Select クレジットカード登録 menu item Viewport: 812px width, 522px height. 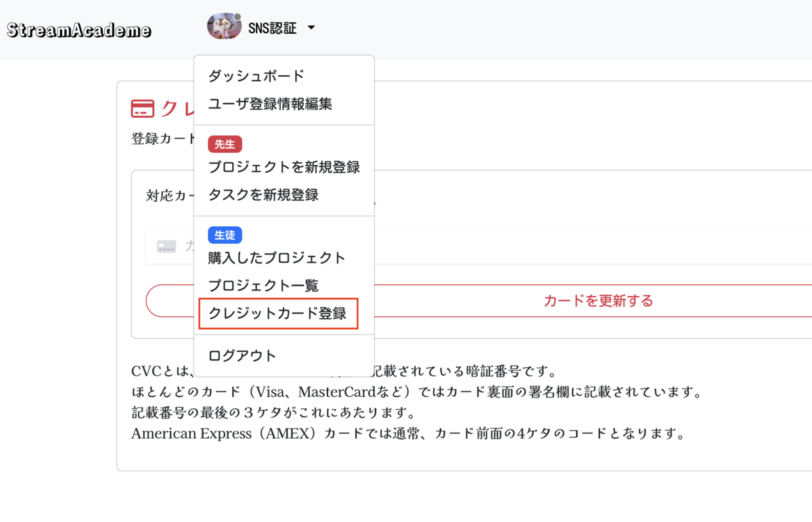[278, 313]
